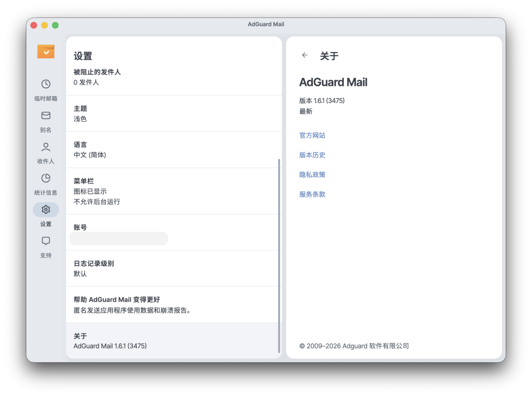
Task: Click the AdGuard Mail orange envelope logo
Action: pos(46,52)
